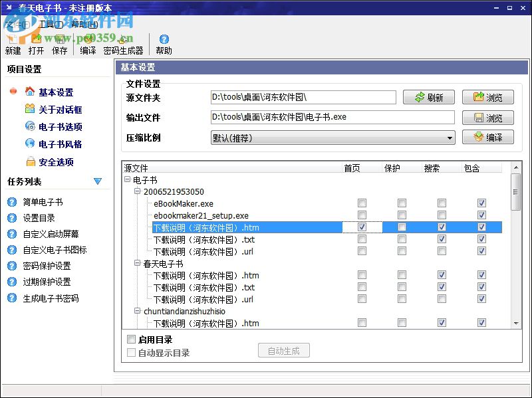Image resolution: width=532 pixels, height=398 pixels.
Task: Click the file list scrollbar up arrow
Action: click(516, 167)
